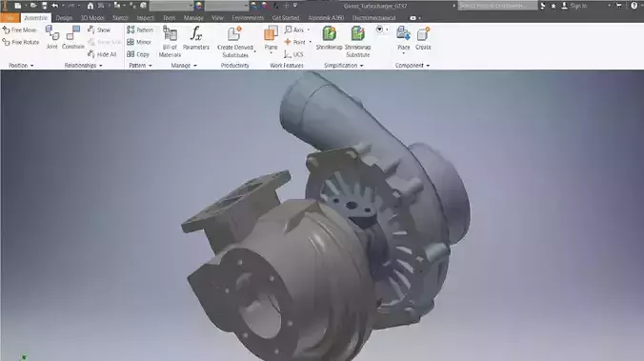Click Show relationships

pyautogui.click(x=99, y=30)
